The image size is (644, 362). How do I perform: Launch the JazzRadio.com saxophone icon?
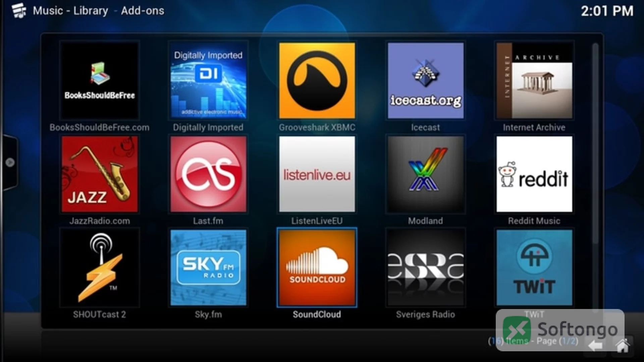[x=100, y=174]
